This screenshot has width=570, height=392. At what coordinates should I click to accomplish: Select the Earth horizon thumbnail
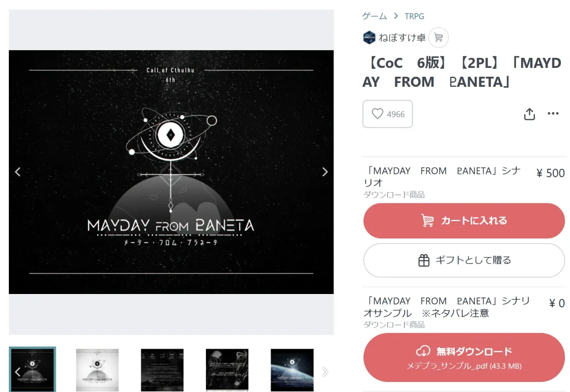(292, 370)
